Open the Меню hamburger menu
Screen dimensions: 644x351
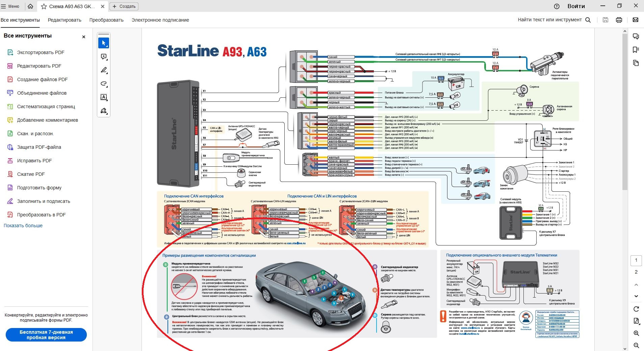click(10, 6)
